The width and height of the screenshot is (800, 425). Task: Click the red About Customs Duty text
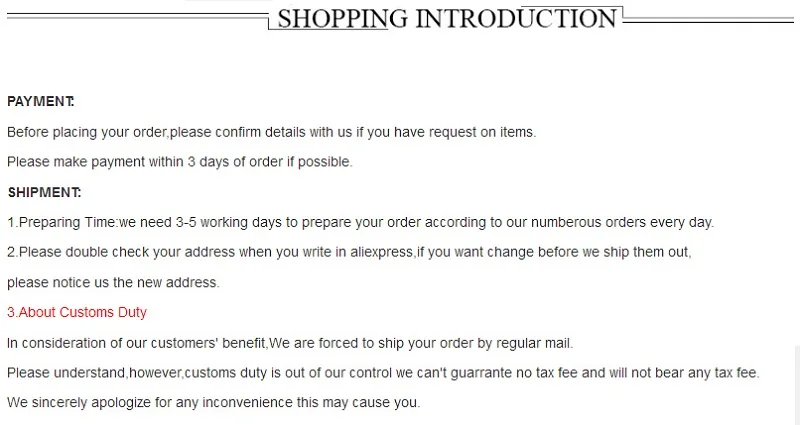77,312
